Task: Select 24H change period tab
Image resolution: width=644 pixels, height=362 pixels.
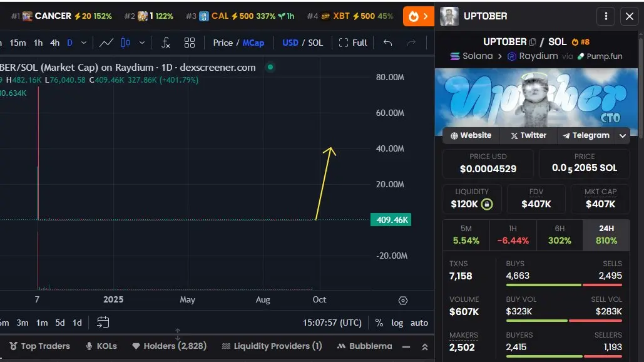Action: (x=606, y=235)
